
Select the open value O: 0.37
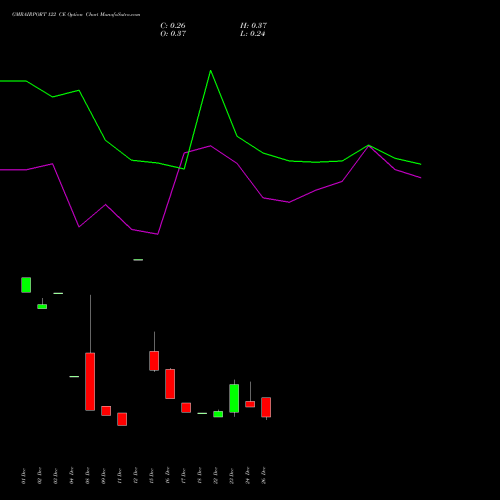[x=173, y=34]
